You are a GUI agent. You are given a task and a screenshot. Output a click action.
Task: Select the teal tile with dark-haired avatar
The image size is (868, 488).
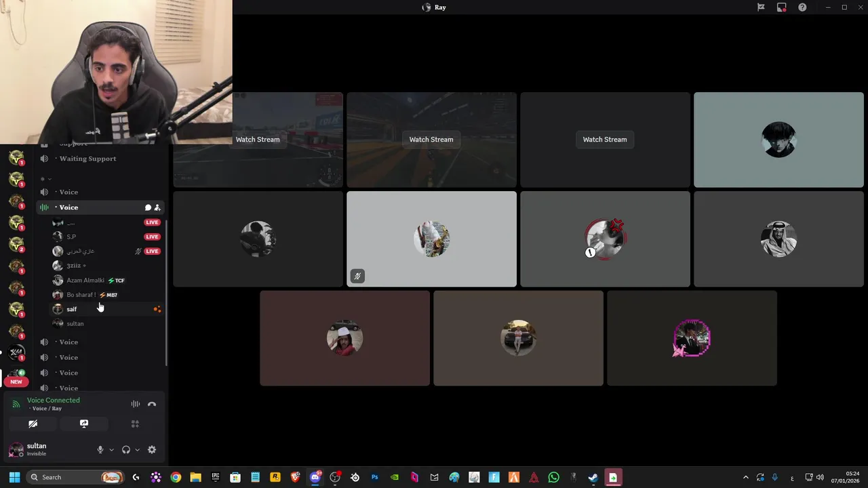pos(778,140)
